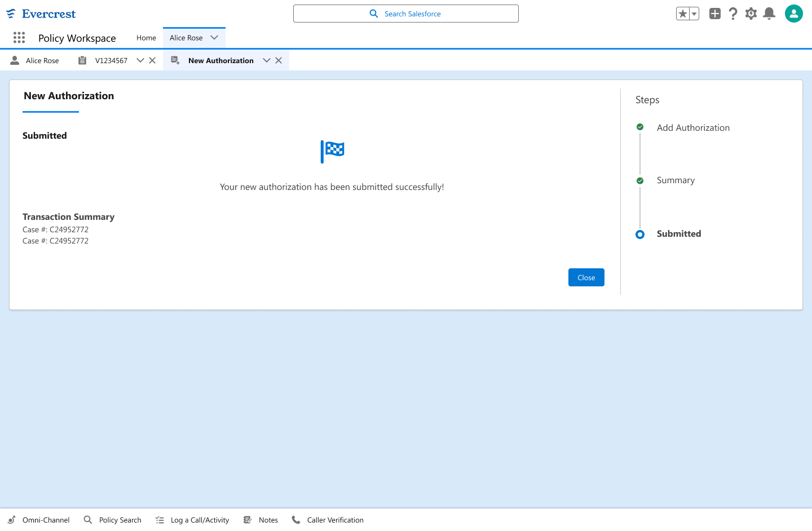
Task: Open Policy Search from the utility bar
Action: point(112,520)
